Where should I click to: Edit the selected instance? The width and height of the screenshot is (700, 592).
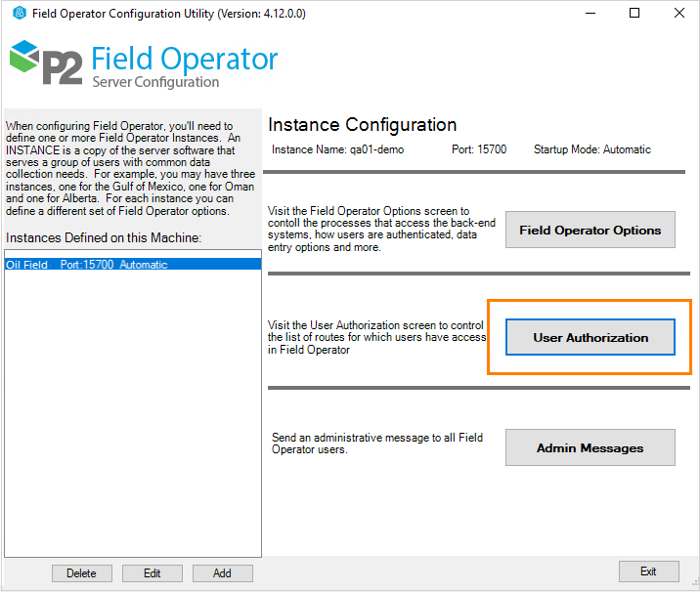[x=152, y=573]
